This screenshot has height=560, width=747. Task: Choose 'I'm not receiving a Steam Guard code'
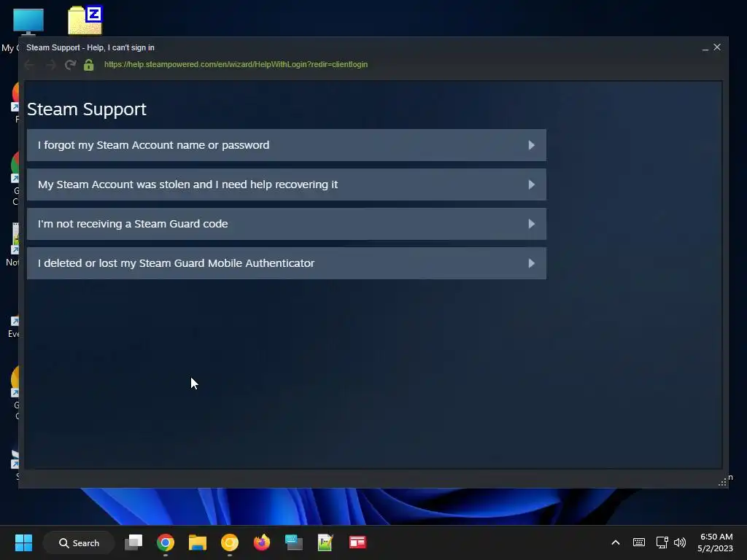click(x=286, y=224)
